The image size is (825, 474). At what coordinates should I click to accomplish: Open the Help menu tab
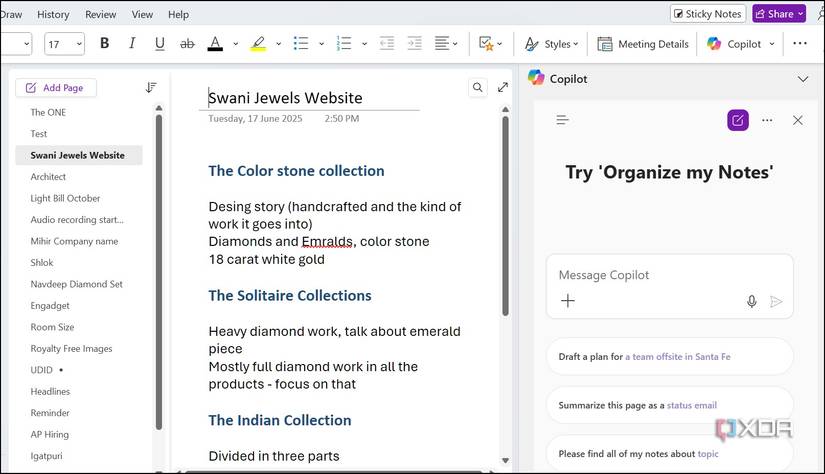point(178,15)
